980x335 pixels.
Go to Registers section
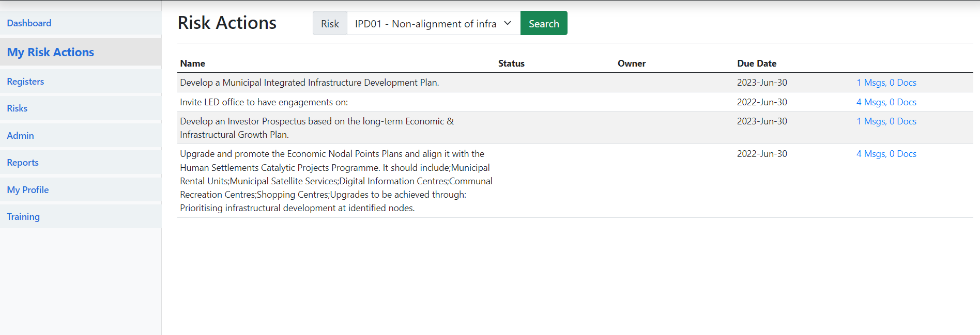click(25, 82)
